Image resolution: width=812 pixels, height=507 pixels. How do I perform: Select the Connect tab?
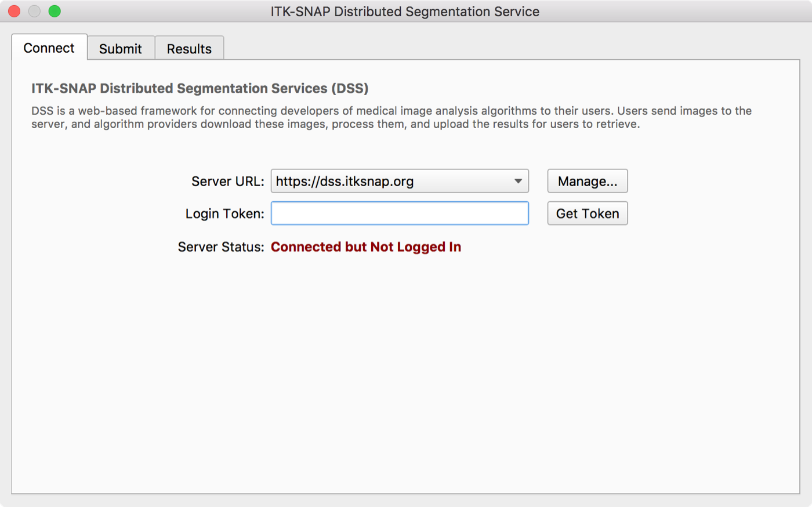pos(49,48)
